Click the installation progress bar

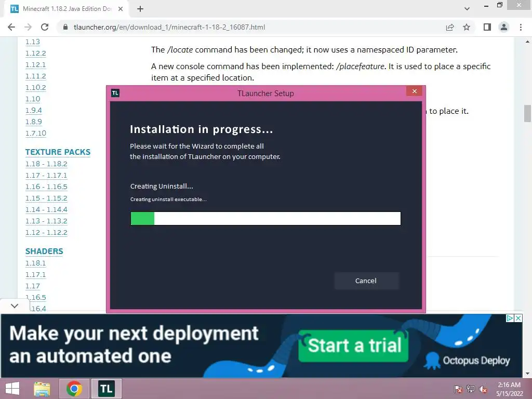265,219
